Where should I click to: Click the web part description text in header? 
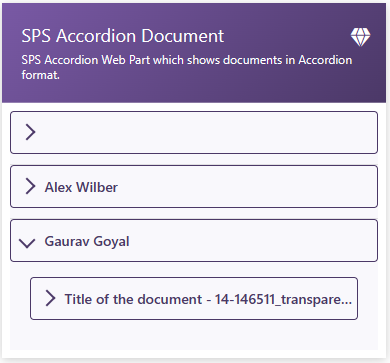point(187,67)
